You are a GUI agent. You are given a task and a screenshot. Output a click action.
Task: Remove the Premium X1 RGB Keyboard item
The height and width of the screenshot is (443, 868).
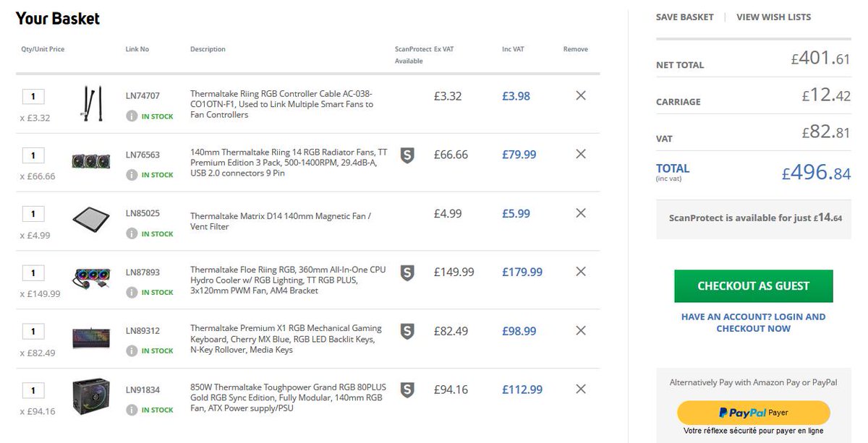pos(580,330)
